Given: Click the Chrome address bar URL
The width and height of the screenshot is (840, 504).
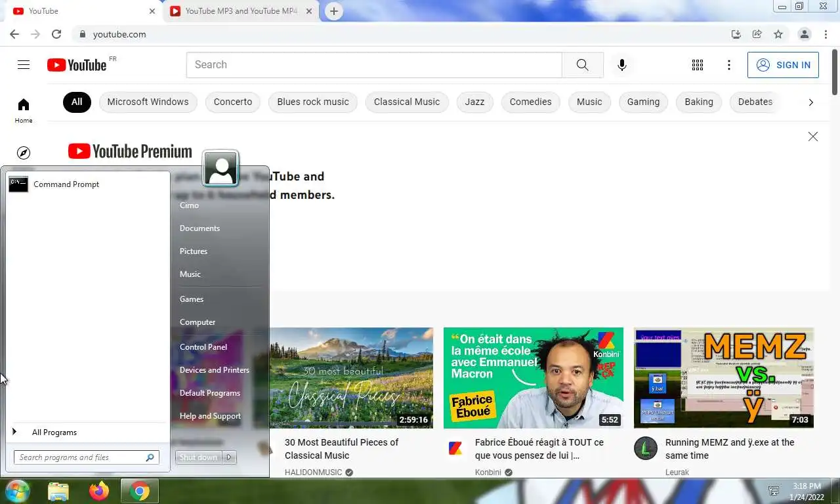Looking at the screenshot, I should (x=119, y=34).
